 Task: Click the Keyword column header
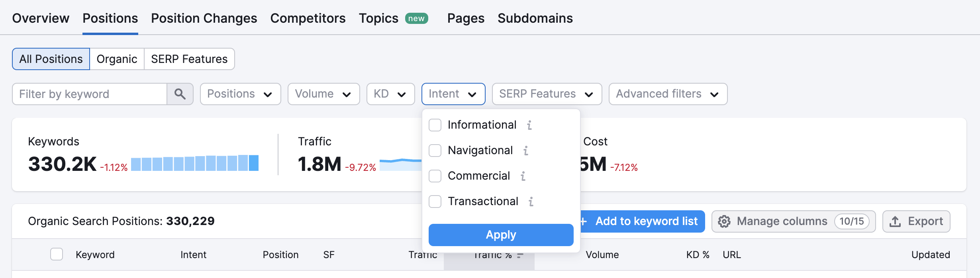95,255
